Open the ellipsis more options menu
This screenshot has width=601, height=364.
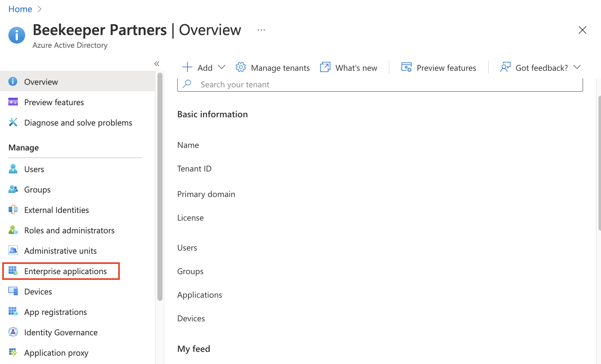(261, 30)
